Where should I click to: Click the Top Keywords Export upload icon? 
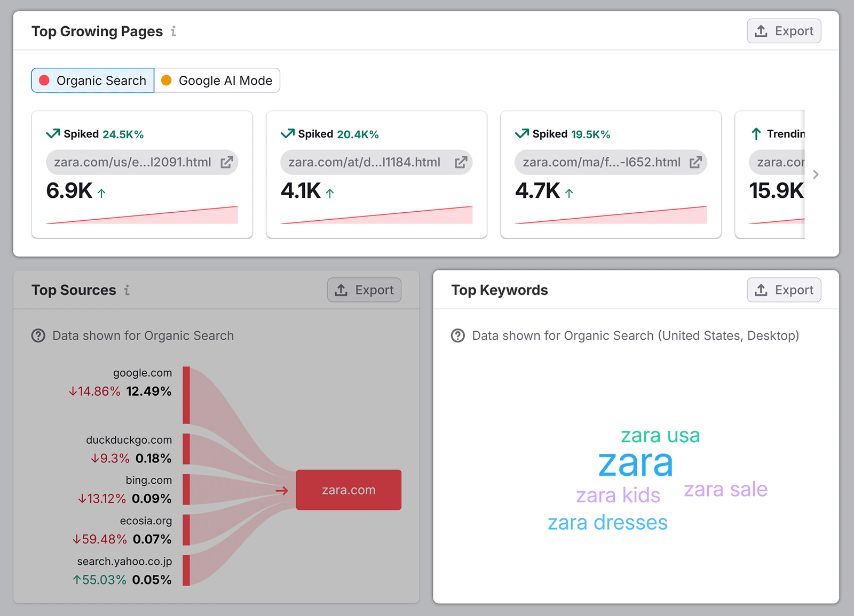coord(761,290)
